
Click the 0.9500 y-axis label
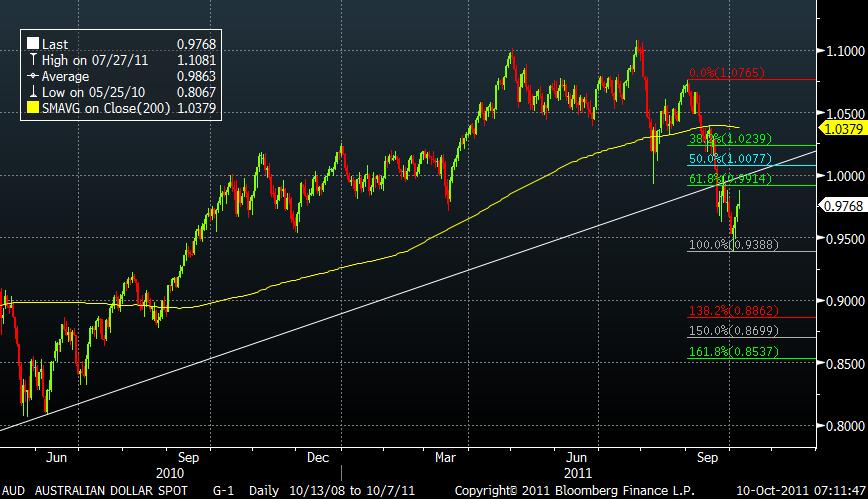point(845,239)
